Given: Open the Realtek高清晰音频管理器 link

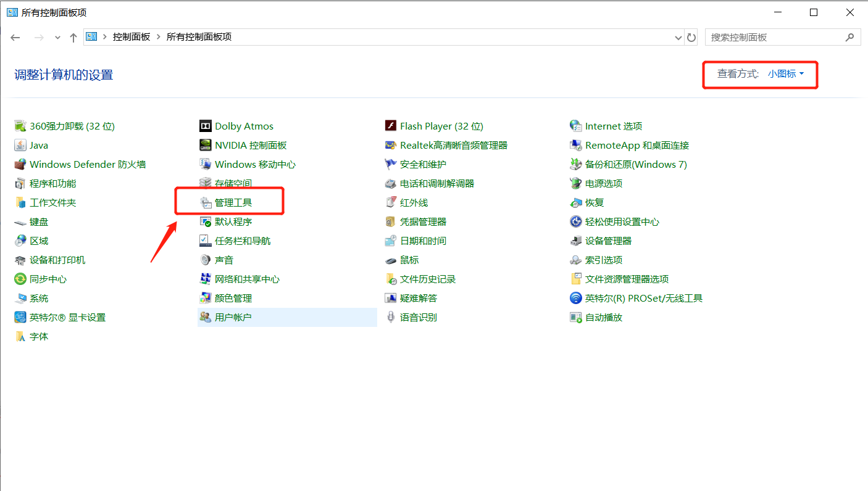Looking at the screenshot, I should point(454,146).
